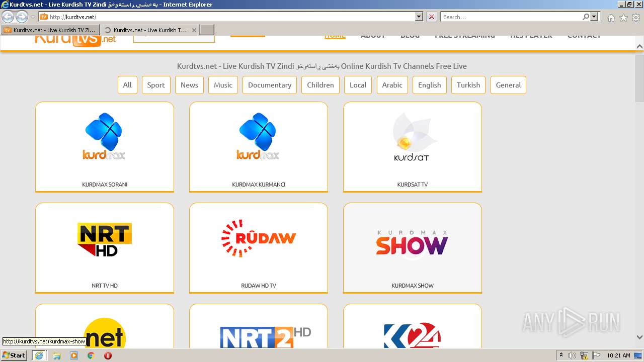Viewport: 644px width, 362px height.
Task: Open network status tray icon
Action: click(584, 355)
